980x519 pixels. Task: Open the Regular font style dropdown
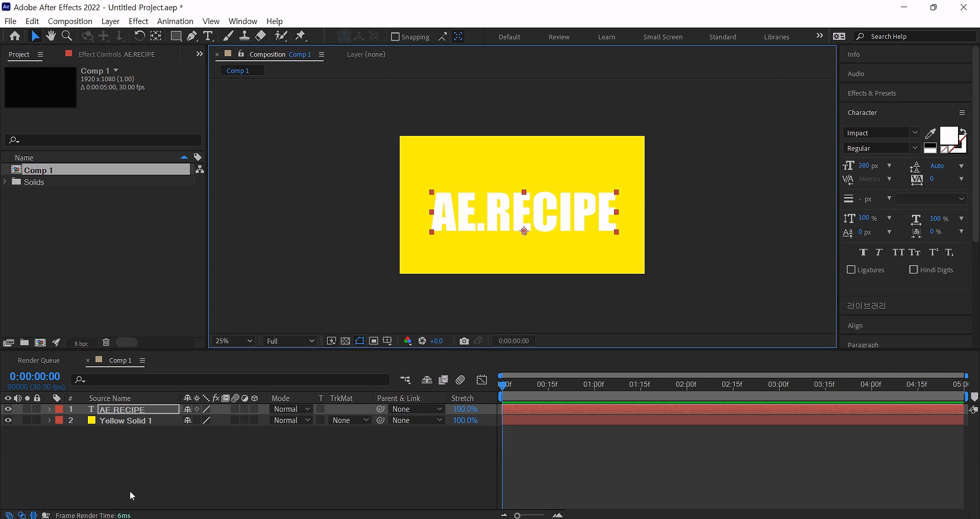915,148
